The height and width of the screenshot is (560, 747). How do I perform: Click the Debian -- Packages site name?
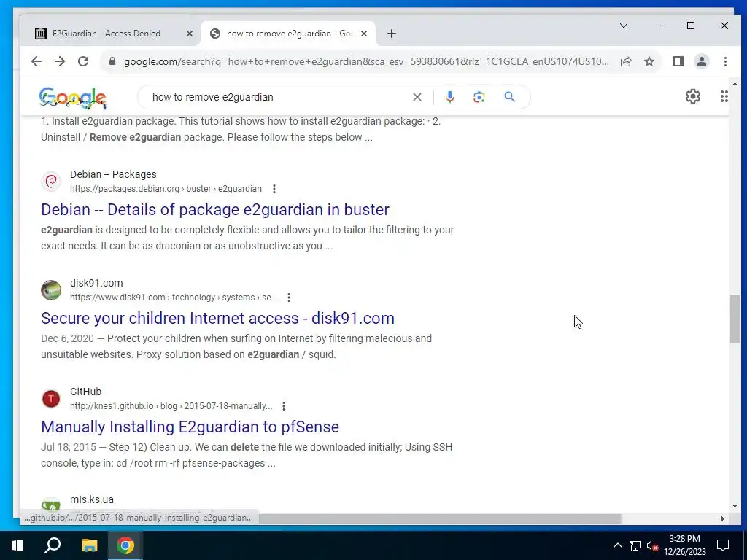pos(113,174)
